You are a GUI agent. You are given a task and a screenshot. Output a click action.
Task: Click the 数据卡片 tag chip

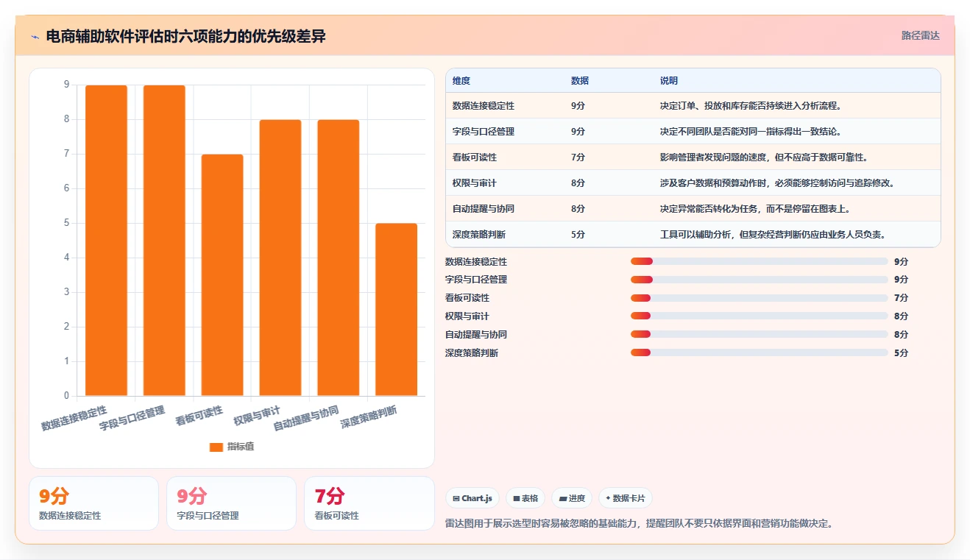click(626, 498)
